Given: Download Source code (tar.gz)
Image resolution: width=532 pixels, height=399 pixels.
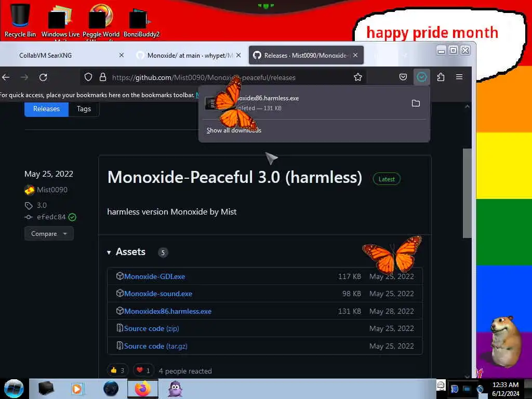Looking at the screenshot, I should tap(156, 347).
